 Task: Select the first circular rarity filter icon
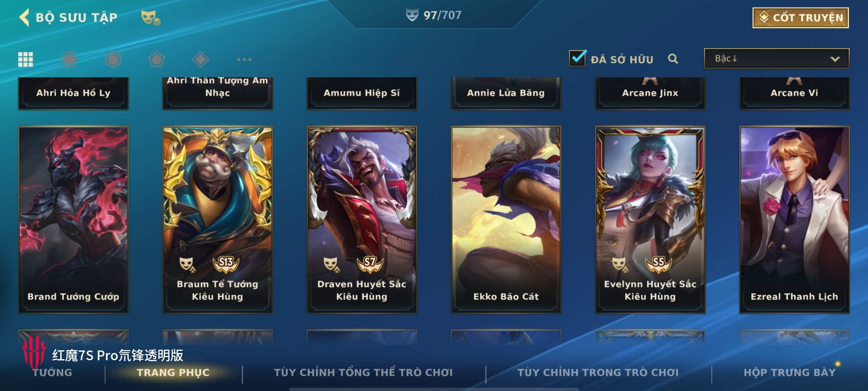(x=69, y=59)
